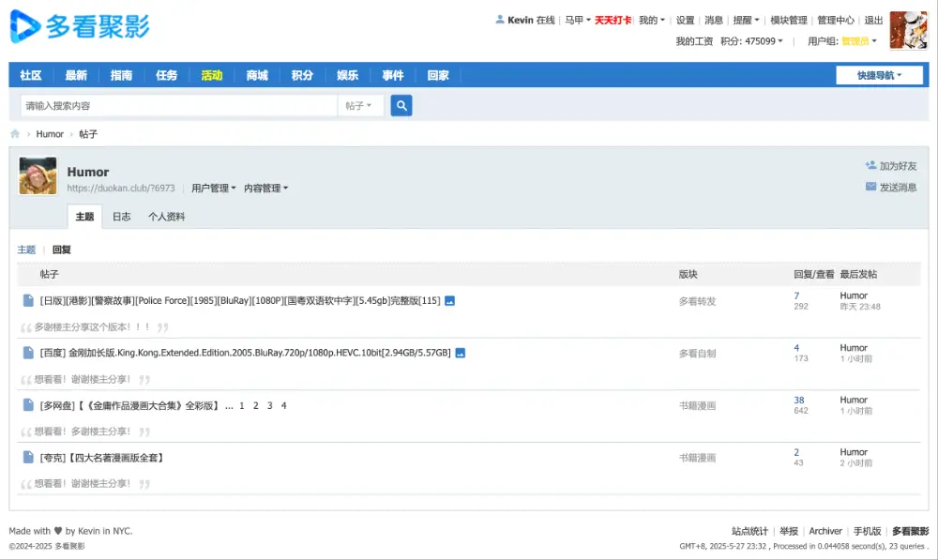Click the document icon beside the 金庸作品漫画大合集 post
The width and height of the screenshot is (938, 560).
click(x=29, y=404)
